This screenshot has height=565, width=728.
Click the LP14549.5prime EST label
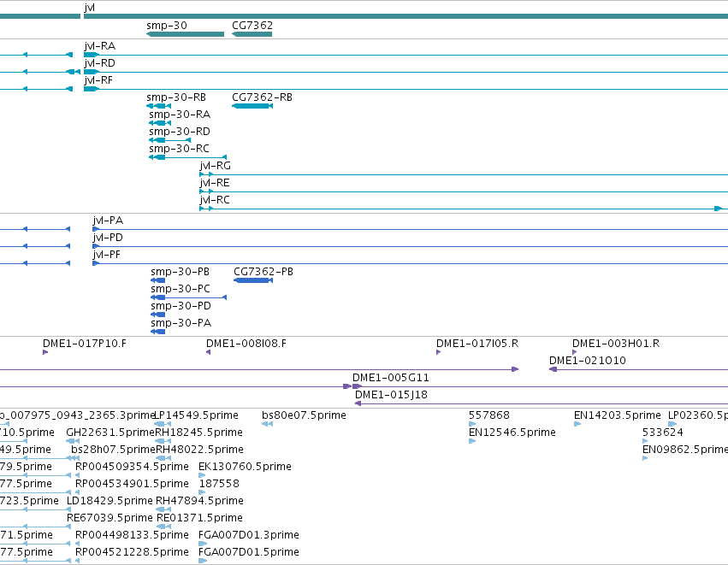click(x=196, y=415)
